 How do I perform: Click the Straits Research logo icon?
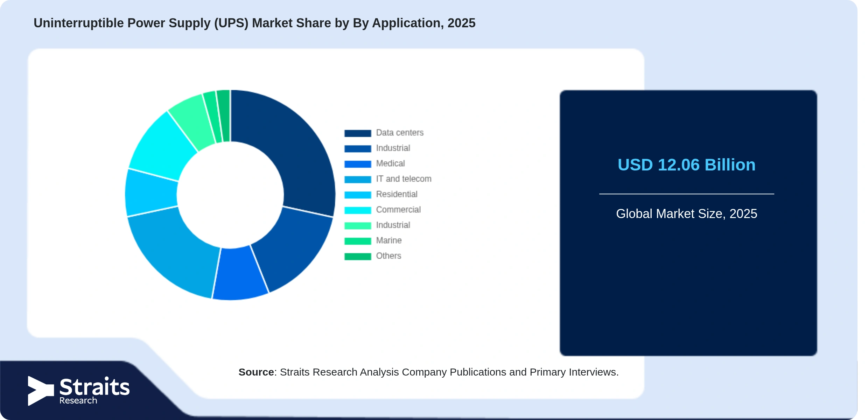[x=41, y=391]
